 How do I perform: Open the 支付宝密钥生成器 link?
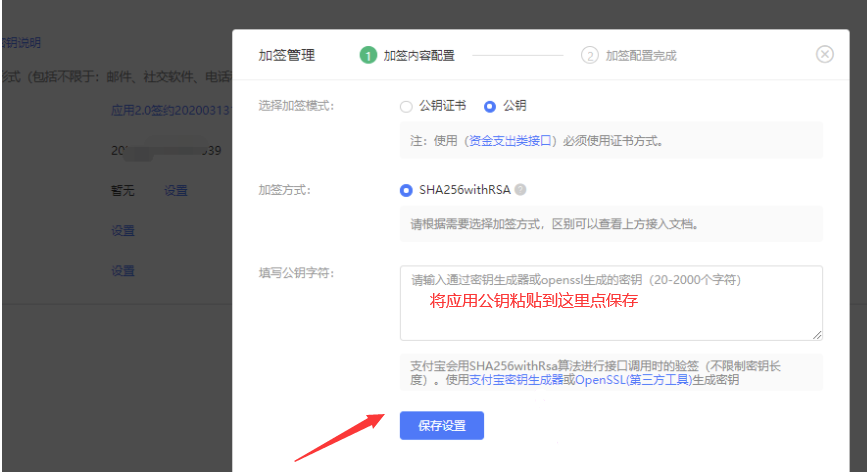516,380
